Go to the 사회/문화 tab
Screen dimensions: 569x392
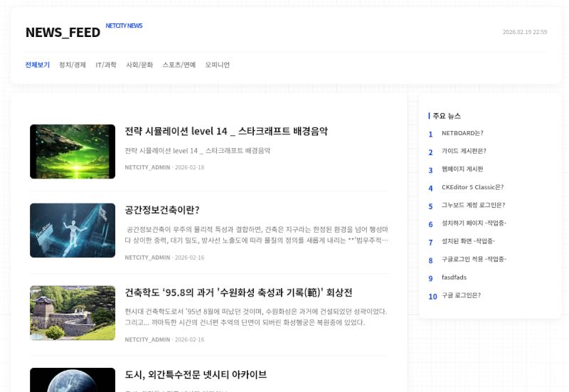click(x=139, y=65)
